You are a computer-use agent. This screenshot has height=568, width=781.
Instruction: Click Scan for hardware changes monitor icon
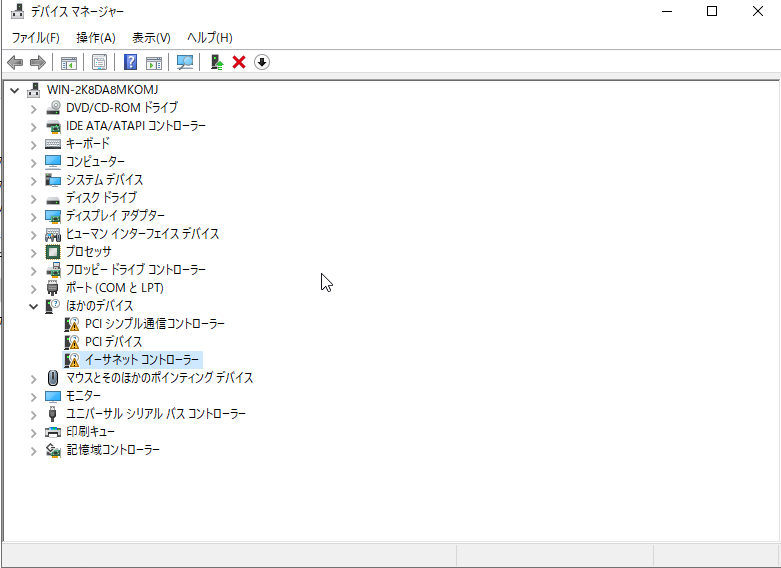tap(185, 62)
